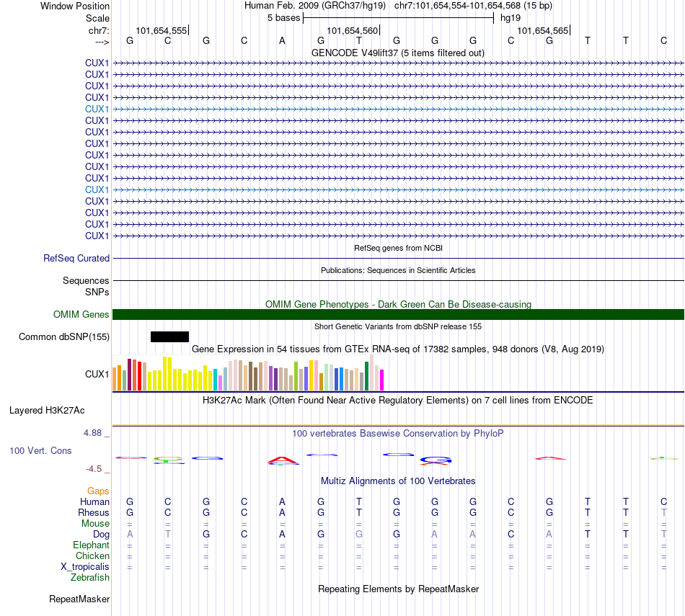This screenshot has height=616, width=685.
Task: Open 'Repeating Elements by RepeatMasker' title
Action: tap(399, 589)
